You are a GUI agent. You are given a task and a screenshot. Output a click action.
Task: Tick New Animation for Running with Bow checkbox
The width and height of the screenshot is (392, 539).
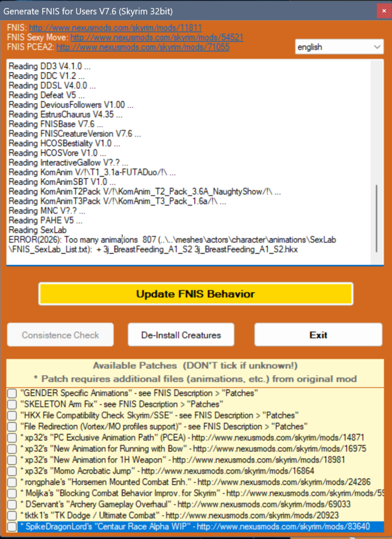coord(12,449)
